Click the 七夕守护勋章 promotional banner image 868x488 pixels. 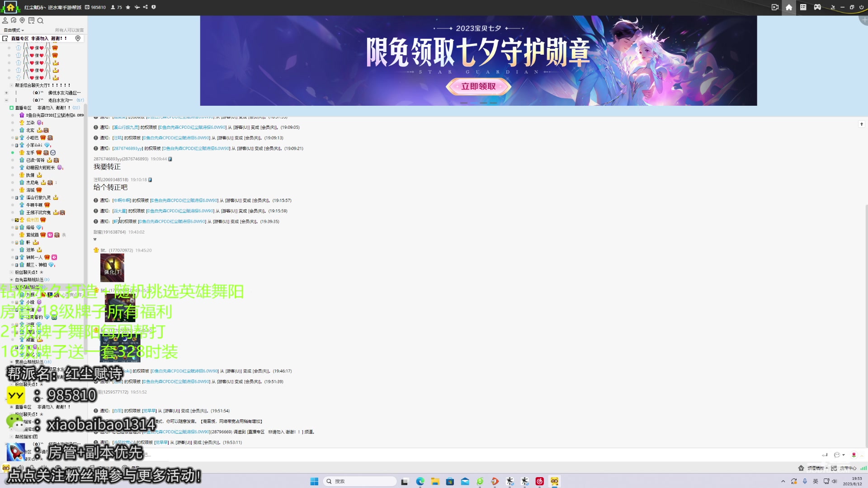(478, 61)
